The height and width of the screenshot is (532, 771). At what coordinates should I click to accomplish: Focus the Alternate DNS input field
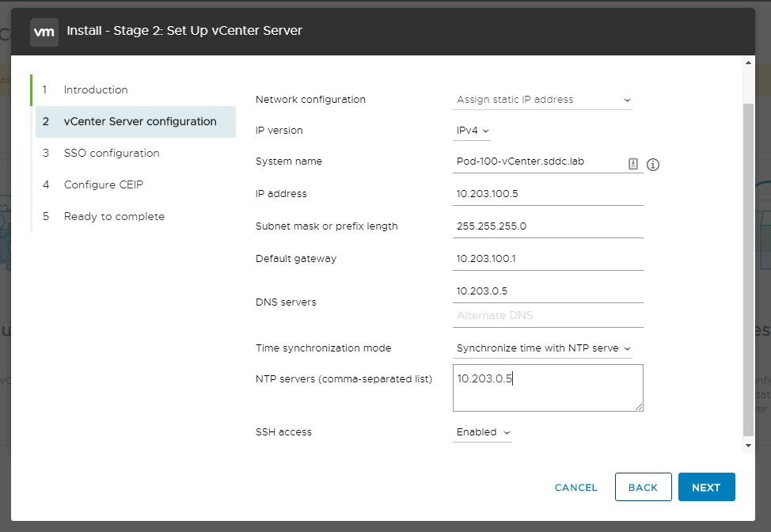[548, 316]
